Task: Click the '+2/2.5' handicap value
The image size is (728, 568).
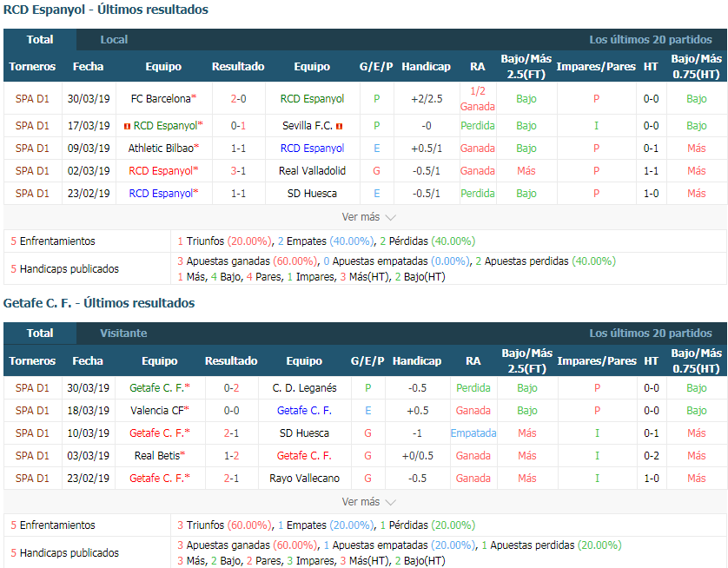Action: point(427,99)
